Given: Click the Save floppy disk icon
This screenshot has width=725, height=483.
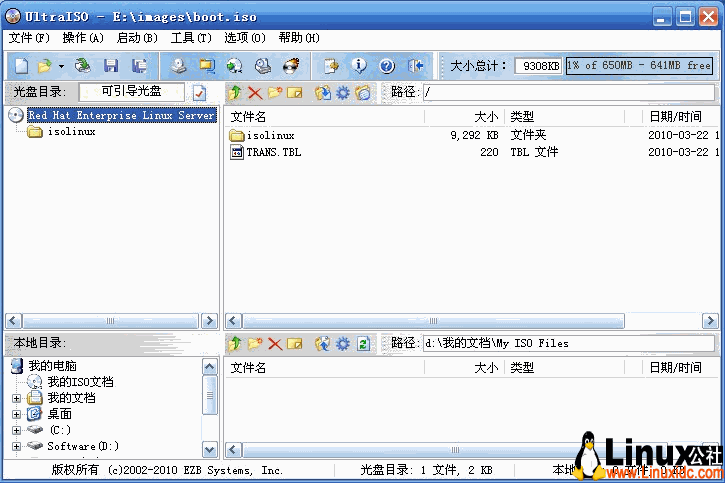Looking at the screenshot, I should click(111, 66).
